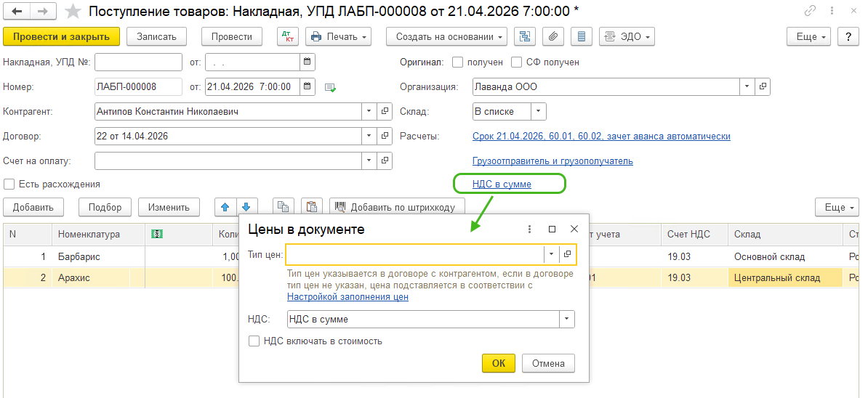868x398 pixels.
Task: Click the green checkmark status icon next to date
Action: [331, 87]
